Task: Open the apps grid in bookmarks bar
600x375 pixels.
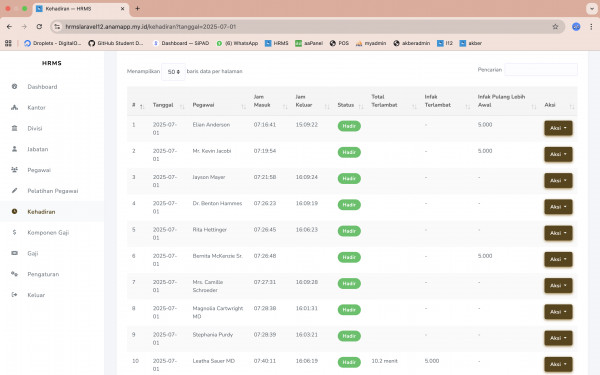Action: tap(8, 43)
